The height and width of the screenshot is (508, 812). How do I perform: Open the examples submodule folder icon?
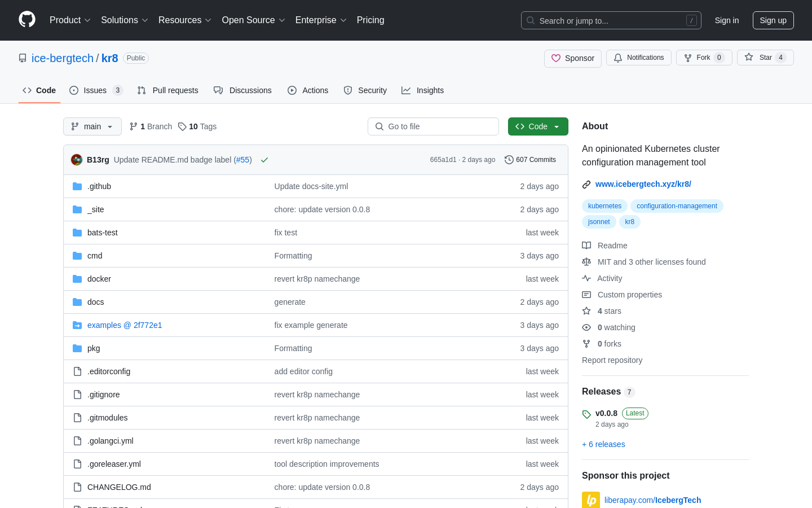pos(77,325)
